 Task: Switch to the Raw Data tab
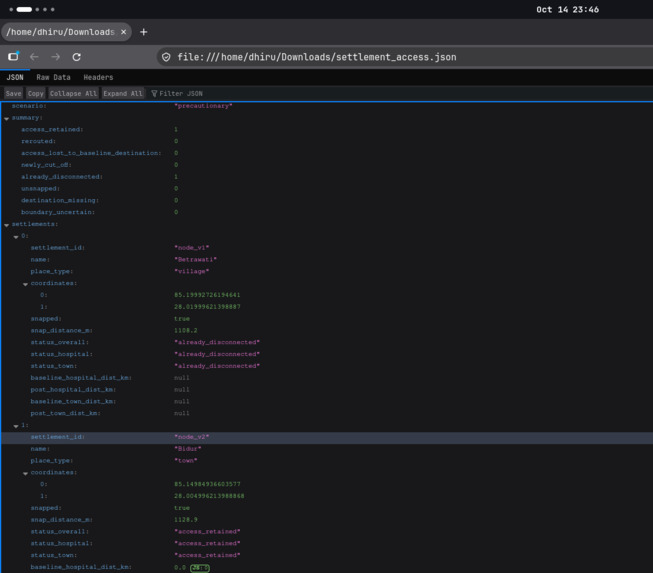pyautogui.click(x=53, y=77)
